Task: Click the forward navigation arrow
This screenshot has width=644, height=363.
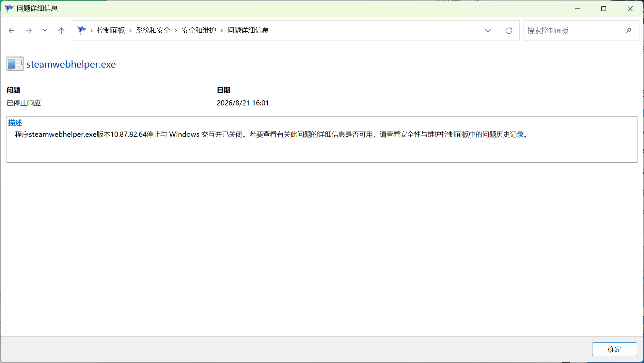Action: coord(29,30)
